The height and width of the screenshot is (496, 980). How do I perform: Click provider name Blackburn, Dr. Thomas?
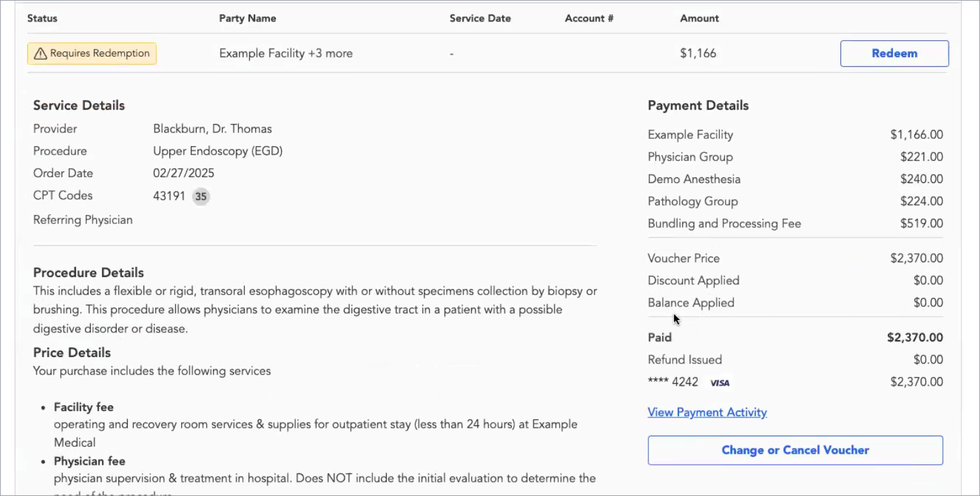click(x=212, y=129)
